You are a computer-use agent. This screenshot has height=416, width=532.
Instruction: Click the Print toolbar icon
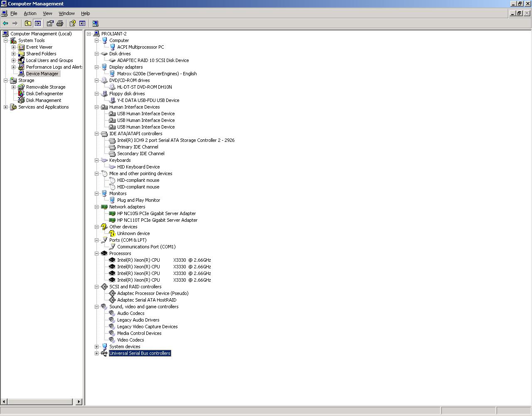[60, 24]
